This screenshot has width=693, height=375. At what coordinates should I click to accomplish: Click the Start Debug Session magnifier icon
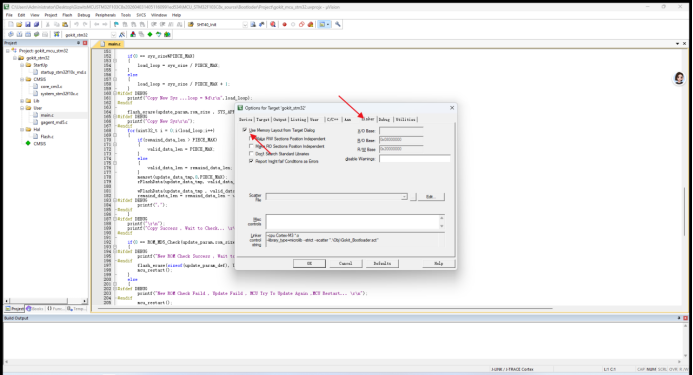coord(273,24)
